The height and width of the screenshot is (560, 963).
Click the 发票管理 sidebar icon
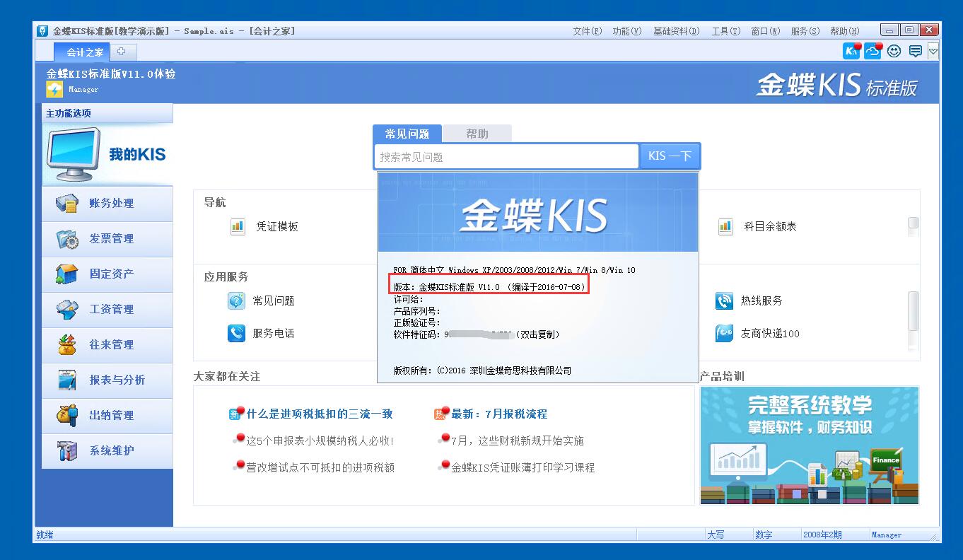pyautogui.click(x=67, y=239)
